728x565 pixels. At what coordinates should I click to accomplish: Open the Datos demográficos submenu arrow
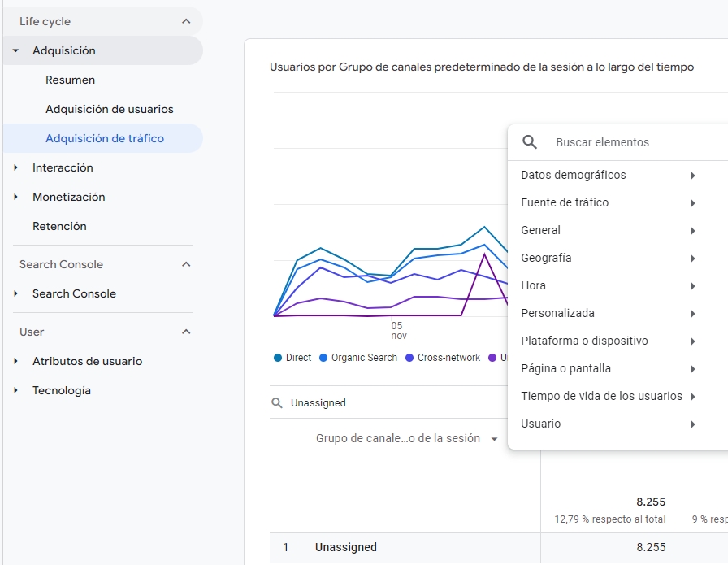692,175
